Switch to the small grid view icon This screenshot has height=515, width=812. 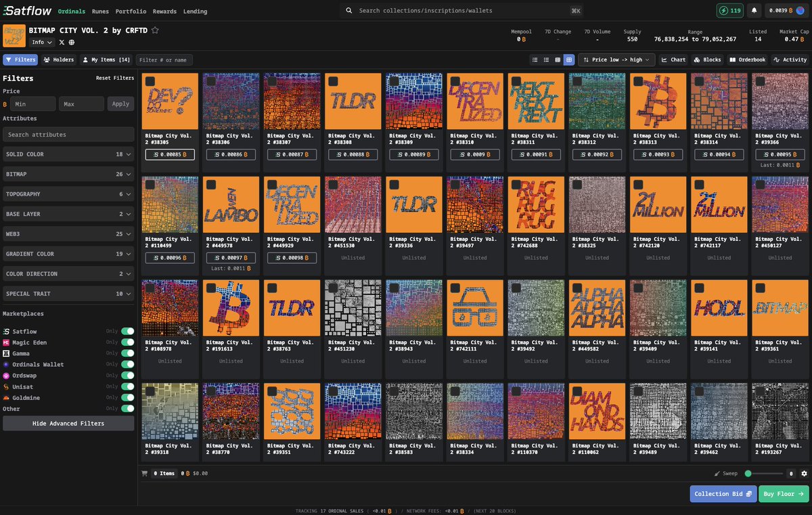point(558,60)
